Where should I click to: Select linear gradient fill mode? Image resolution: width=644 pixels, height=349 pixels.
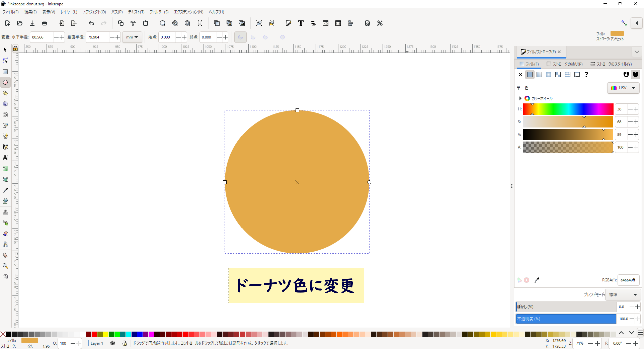(x=539, y=74)
